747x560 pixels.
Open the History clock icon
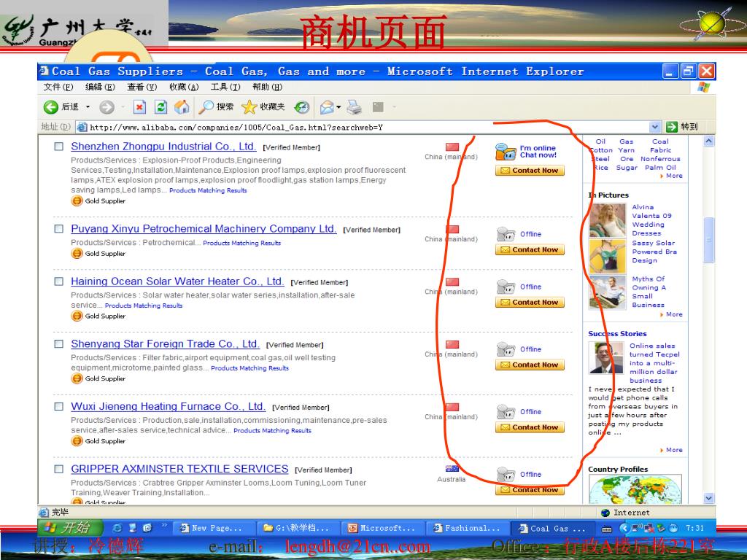click(301, 107)
